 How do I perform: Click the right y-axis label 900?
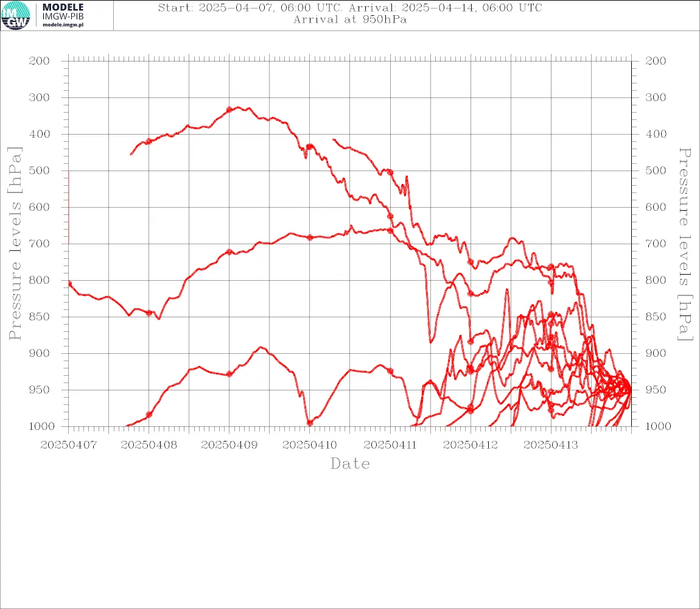click(656, 353)
